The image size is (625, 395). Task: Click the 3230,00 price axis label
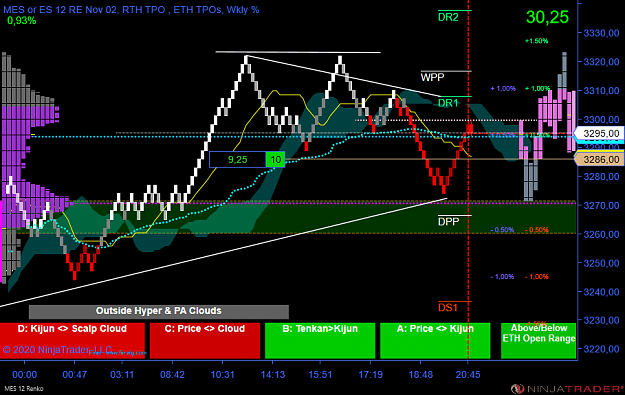pos(601,320)
